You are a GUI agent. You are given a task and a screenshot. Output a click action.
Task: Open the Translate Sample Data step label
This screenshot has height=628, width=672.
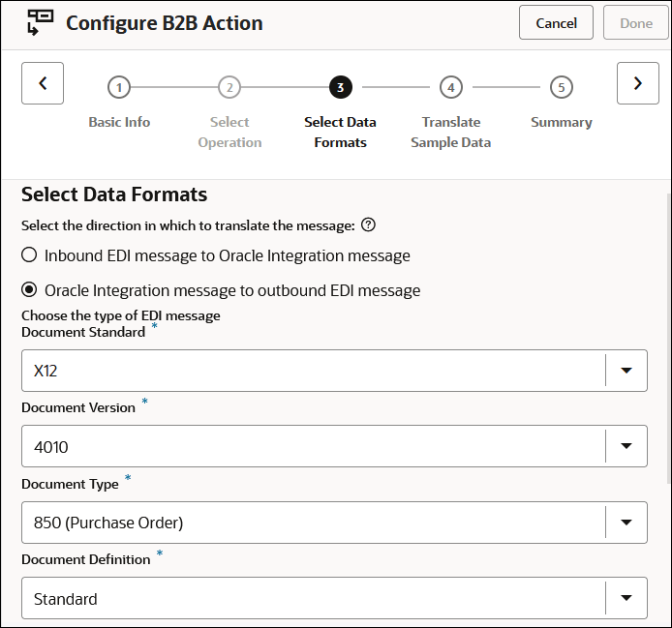tap(451, 132)
